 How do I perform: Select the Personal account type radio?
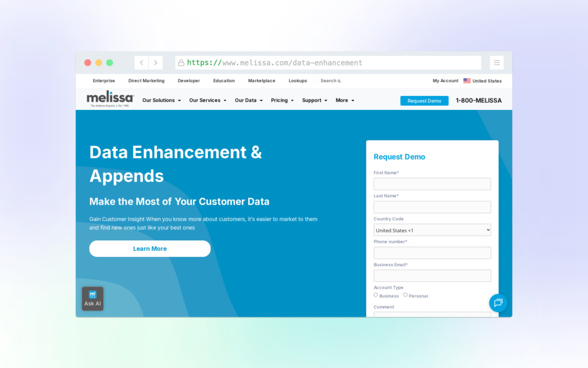[405, 295]
